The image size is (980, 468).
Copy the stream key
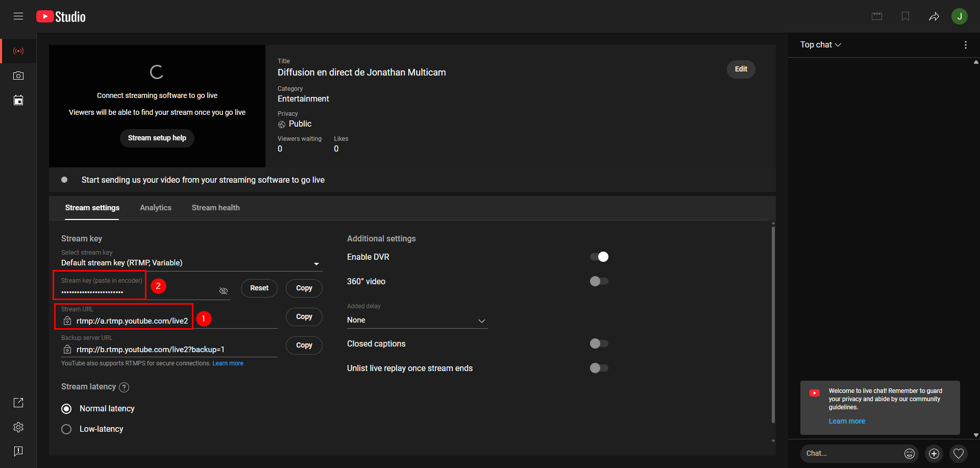[x=304, y=288]
